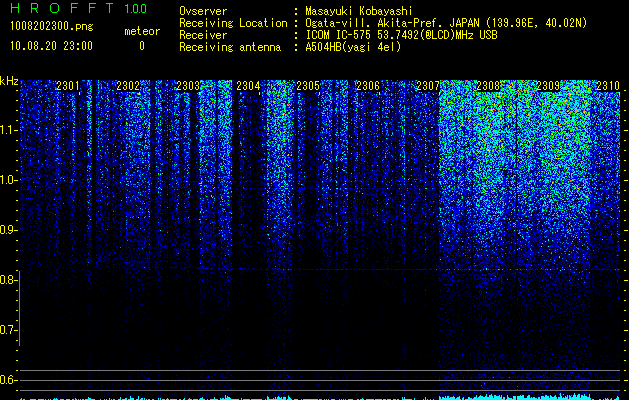Click the 2307 time marker
The height and width of the screenshot is (400, 629).
pos(428,85)
